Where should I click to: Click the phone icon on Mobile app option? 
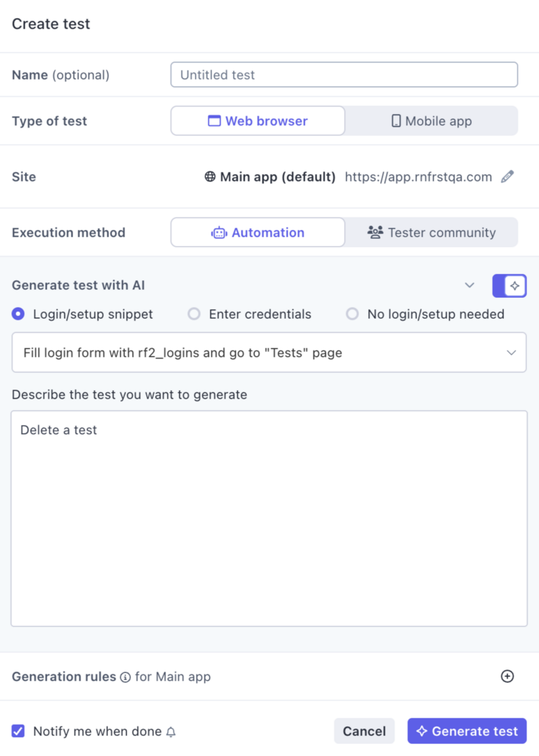396,121
